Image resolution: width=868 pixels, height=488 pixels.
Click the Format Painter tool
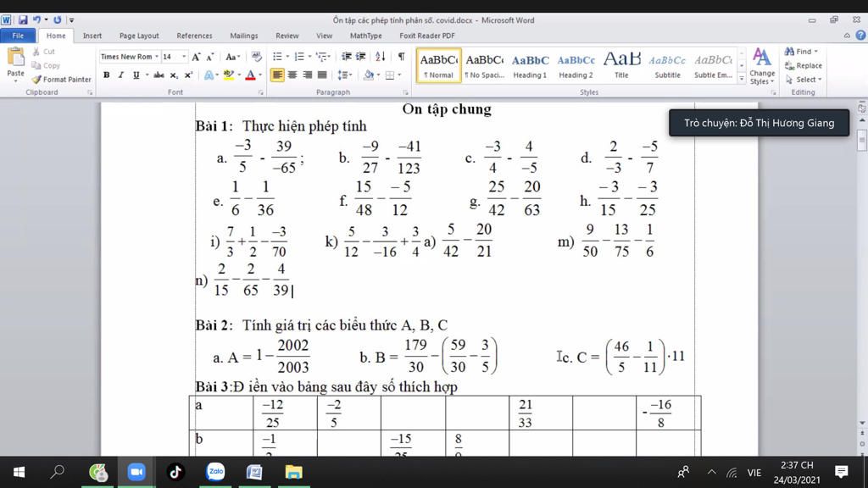[61, 79]
